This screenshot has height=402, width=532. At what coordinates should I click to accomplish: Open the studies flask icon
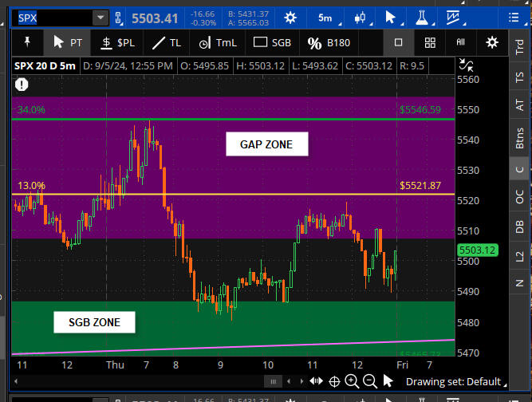pyautogui.click(x=422, y=18)
